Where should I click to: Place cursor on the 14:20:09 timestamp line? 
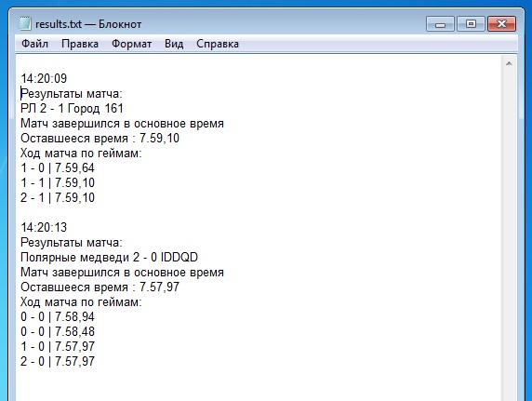coord(44,79)
